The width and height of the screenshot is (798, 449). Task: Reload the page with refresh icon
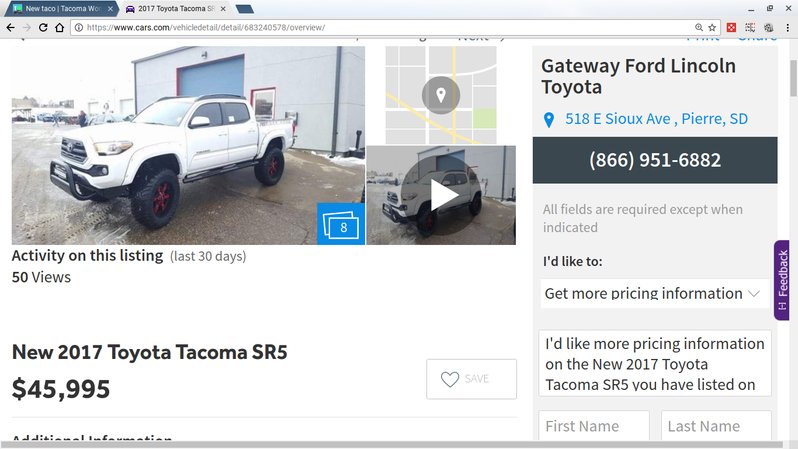[43, 27]
